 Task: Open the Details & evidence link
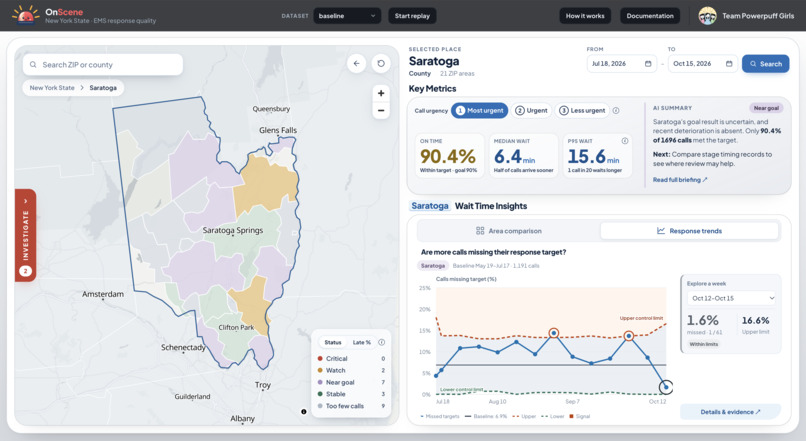click(x=730, y=412)
